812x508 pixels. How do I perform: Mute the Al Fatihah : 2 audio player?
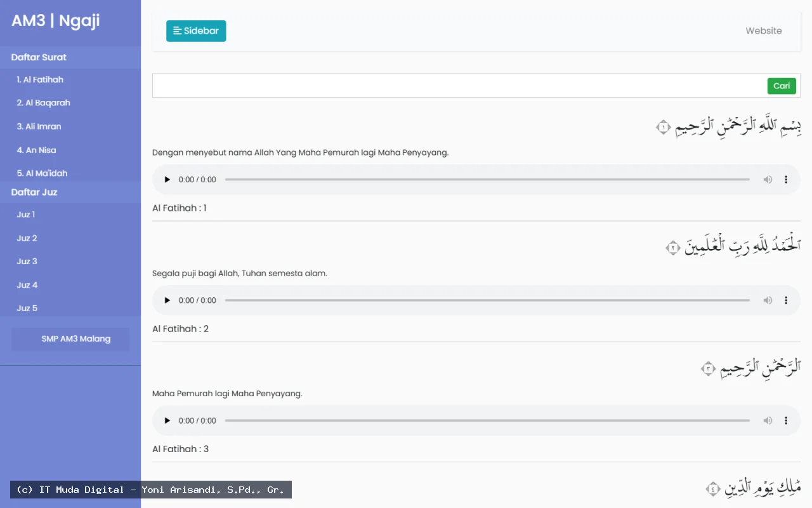click(768, 300)
